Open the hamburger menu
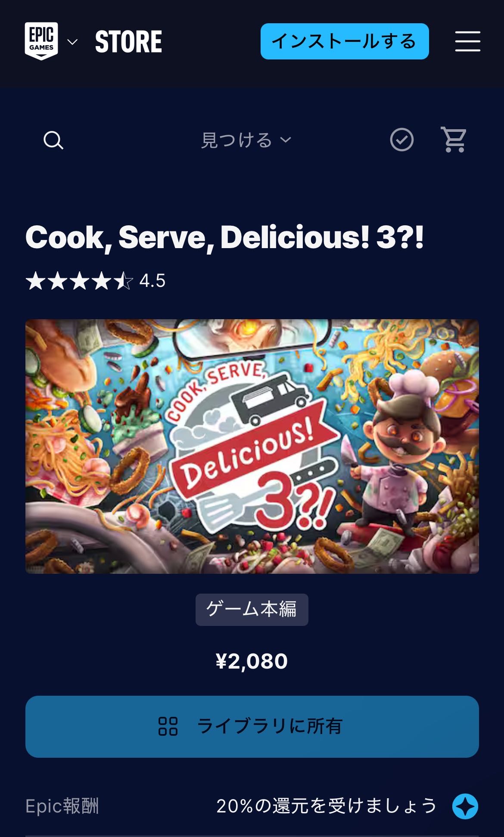This screenshot has height=837, width=504. 467,41
